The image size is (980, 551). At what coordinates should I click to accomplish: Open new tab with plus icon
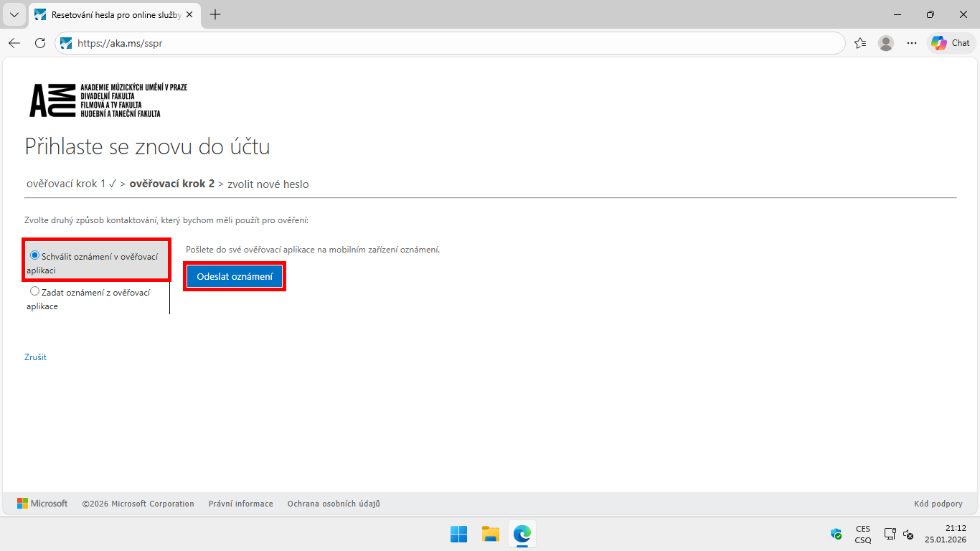[215, 14]
